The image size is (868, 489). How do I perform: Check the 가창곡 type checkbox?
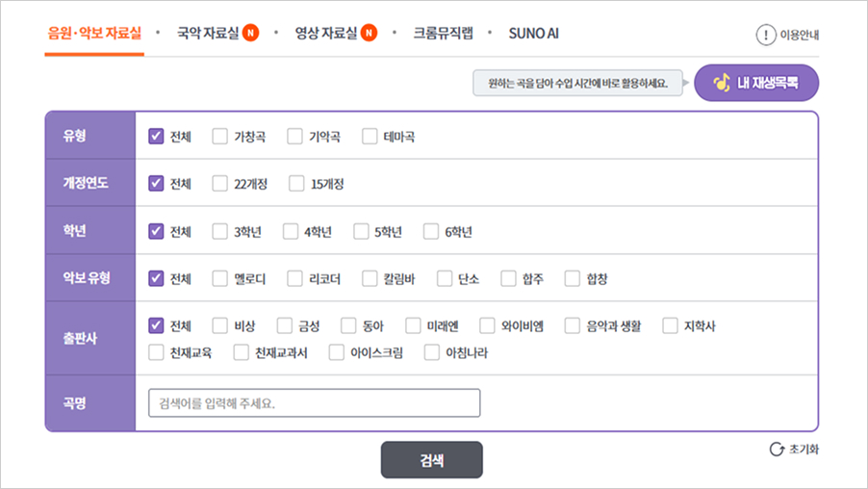[220, 137]
